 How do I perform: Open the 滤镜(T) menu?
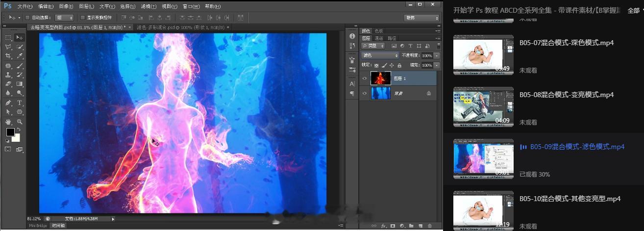(149, 6)
